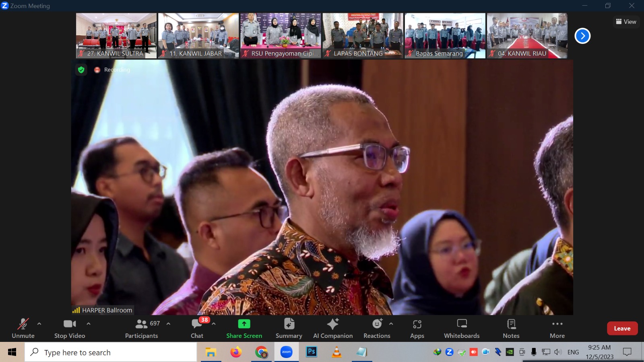Open the Notes panel
This screenshot has width=644, height=362.
(511, 328)
